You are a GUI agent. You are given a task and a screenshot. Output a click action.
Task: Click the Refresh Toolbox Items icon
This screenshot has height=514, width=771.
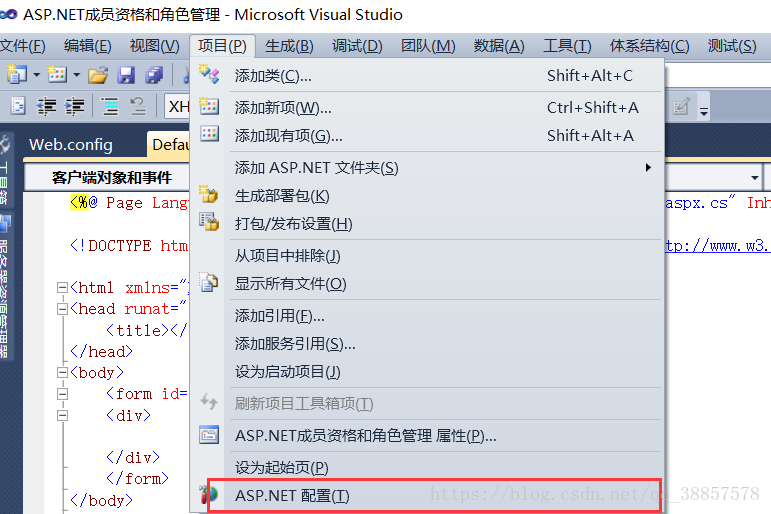[x=209, y=402]
